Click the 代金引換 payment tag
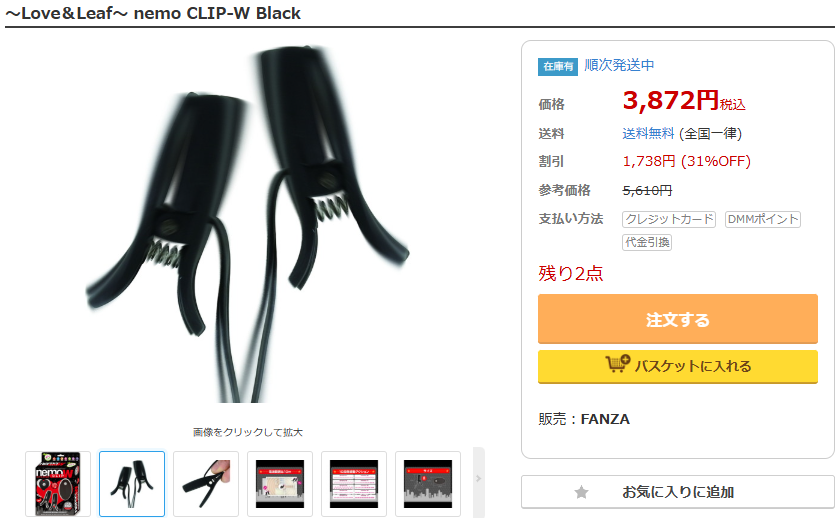Screen dimensions: 837x518 pos(647,242)
